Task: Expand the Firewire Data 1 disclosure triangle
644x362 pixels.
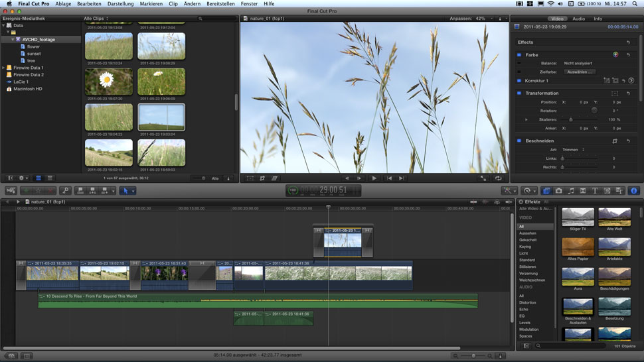Action: point(5,68)
